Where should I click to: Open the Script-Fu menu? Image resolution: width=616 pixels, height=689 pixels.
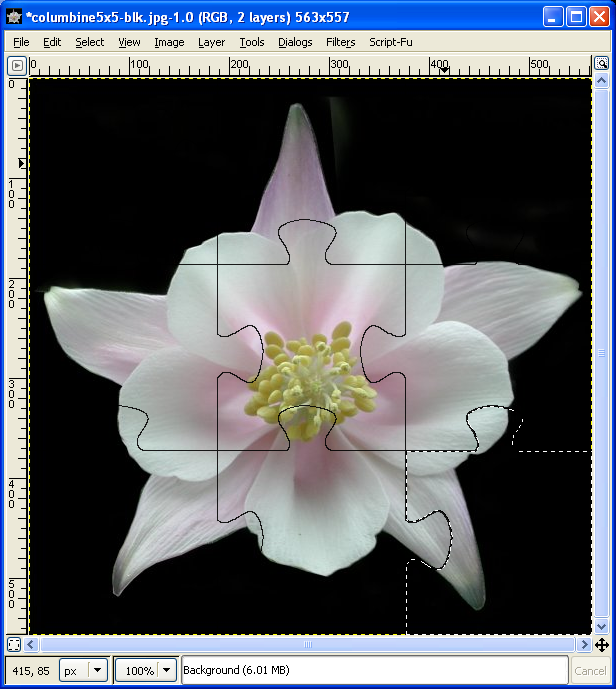click(391, 42)
